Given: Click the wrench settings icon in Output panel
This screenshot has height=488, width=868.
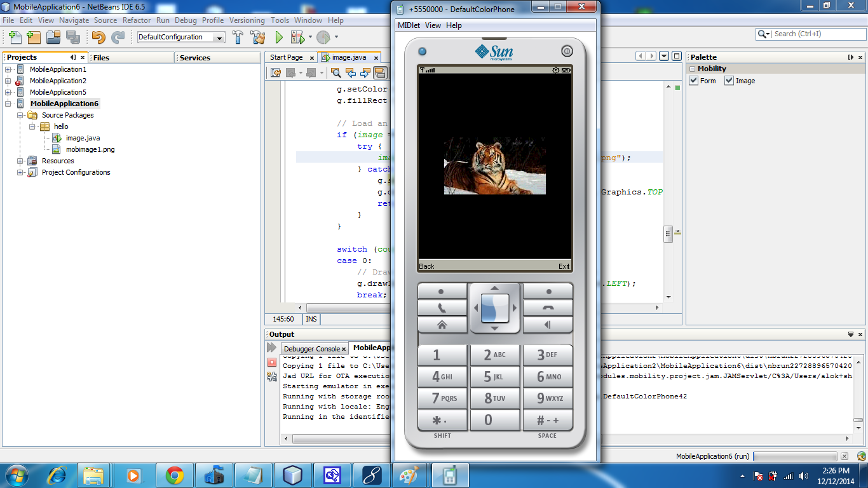Looking at the screenshot, I should coord(272,376).
